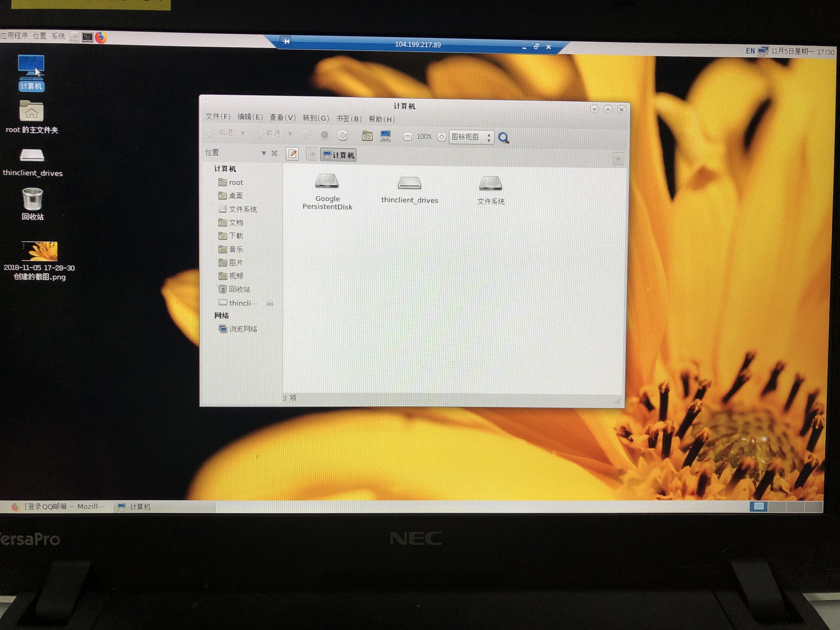The image size is (840, 630).
Task: Expand back history dropdown arrow
Action: pyautogui.click(x=243, y=133)
